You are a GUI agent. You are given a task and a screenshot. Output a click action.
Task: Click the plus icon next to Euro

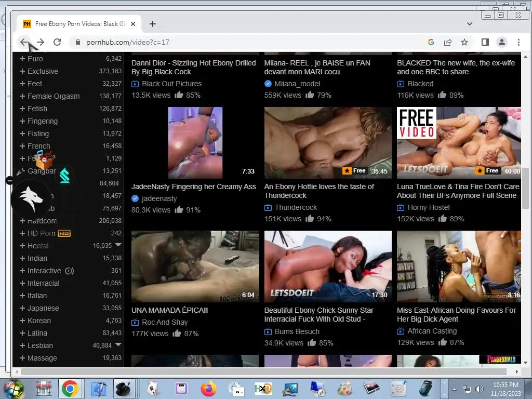click(x=22, y=59)
